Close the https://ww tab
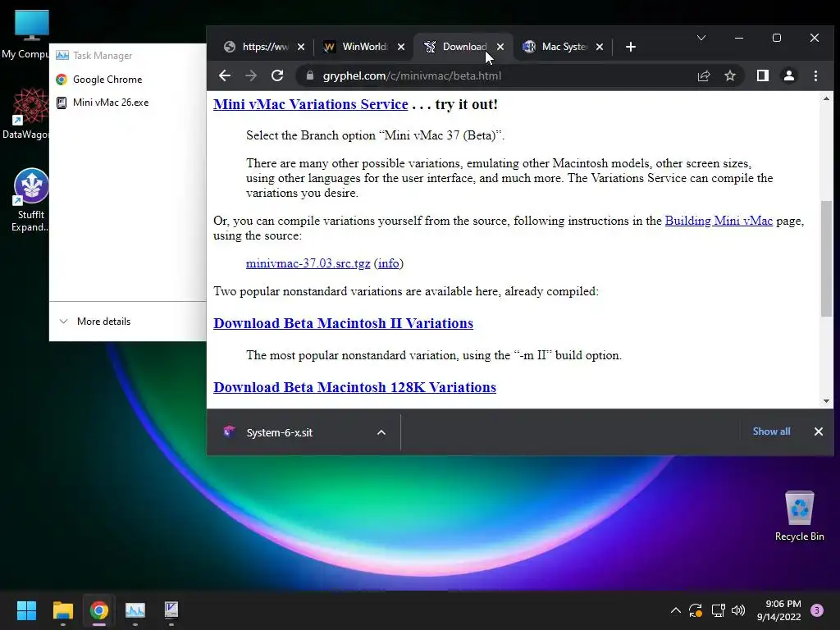 coord(301,47)
